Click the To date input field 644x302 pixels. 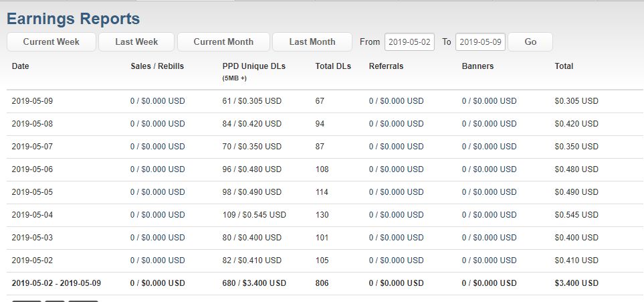pos(480,42)
